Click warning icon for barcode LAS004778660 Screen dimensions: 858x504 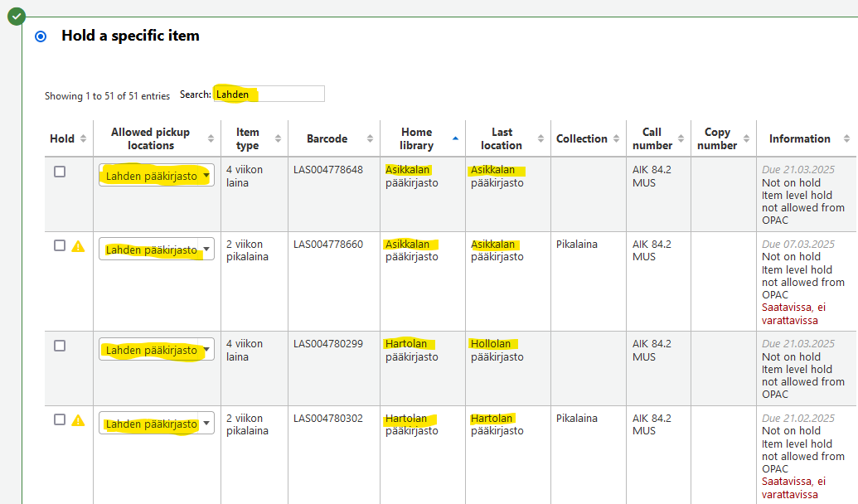(x=78, y=246)
